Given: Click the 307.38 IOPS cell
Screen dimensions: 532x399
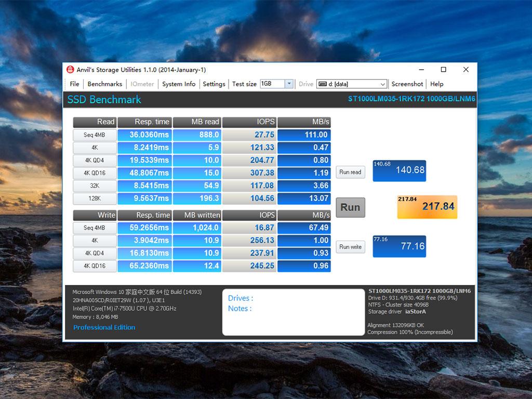Looking at the screenshot, I should [249, 173].
